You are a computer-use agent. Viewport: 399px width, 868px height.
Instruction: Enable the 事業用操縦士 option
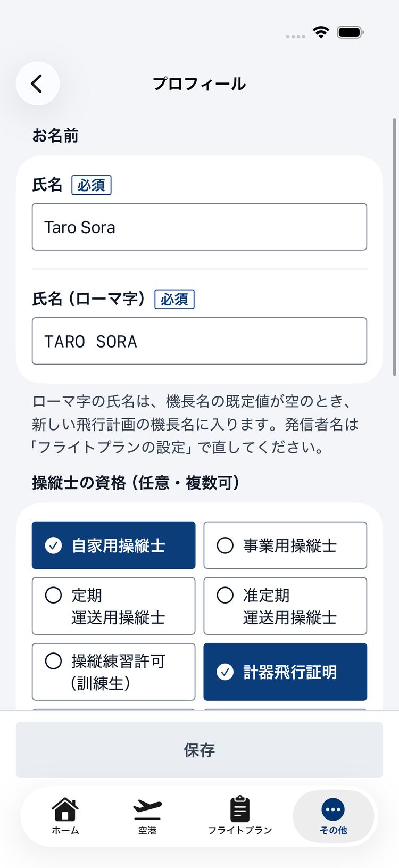pos(285,545)
